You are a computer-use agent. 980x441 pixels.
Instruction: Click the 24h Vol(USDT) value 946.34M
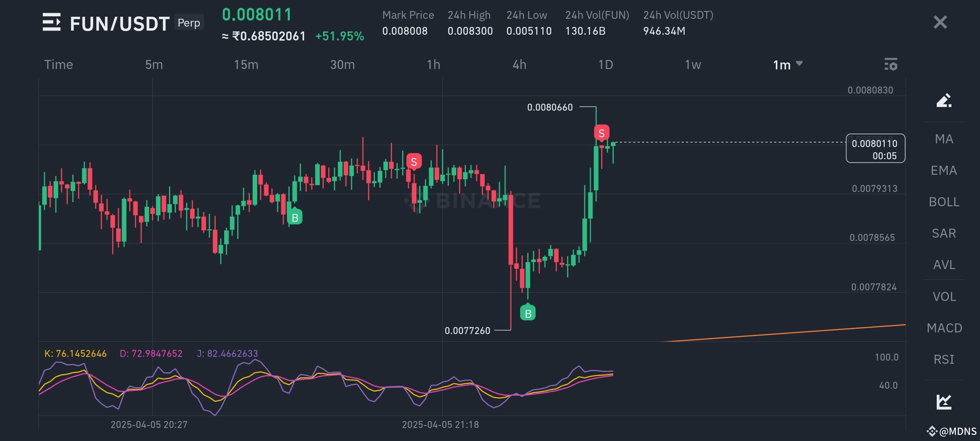tap(664, 31)
